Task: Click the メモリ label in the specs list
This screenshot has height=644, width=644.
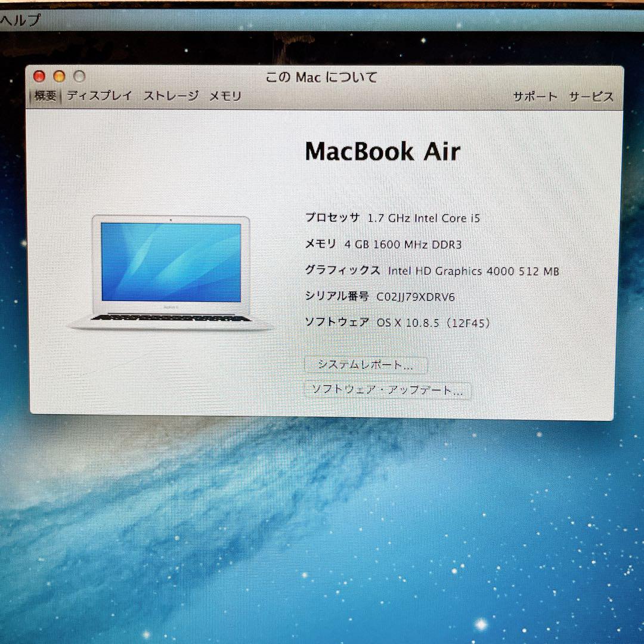Action: [x=321, y=244]
